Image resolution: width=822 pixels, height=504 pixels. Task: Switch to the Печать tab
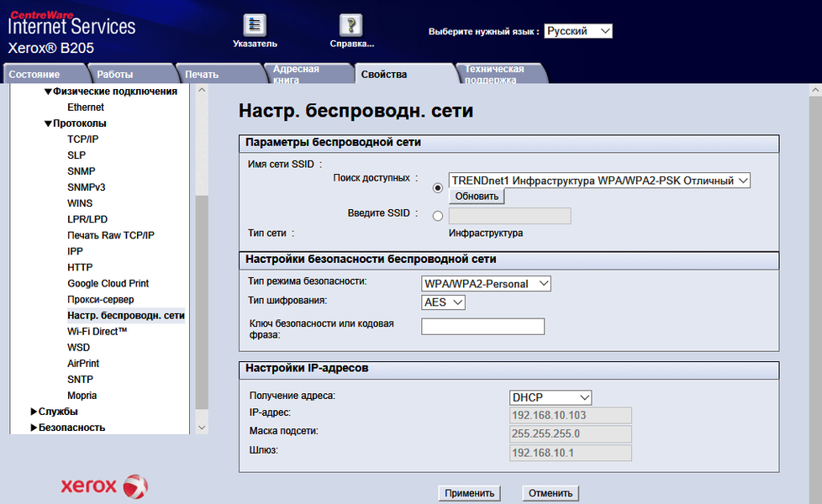(x=219, y=74)
